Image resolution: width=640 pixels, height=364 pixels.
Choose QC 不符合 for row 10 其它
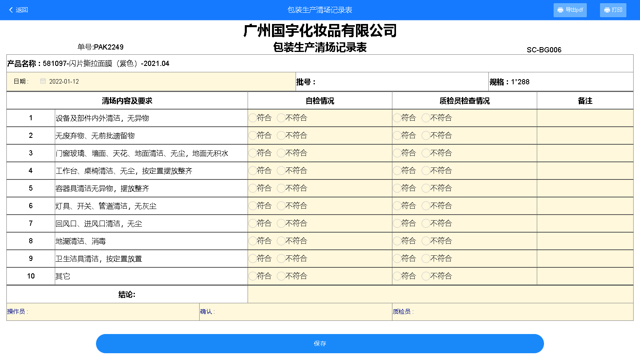(426, 276)
